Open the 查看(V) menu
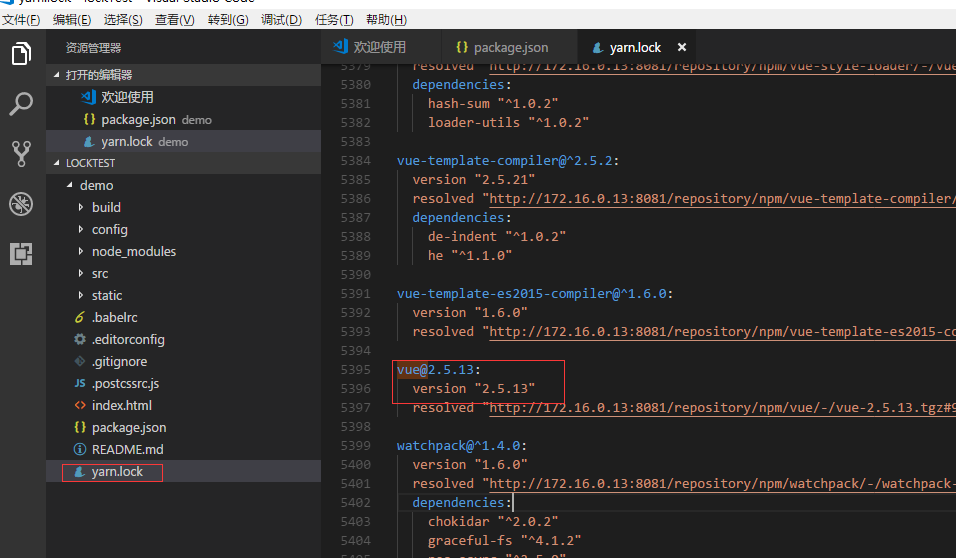Viewport: 956px width, 558px height. (174, 20)
